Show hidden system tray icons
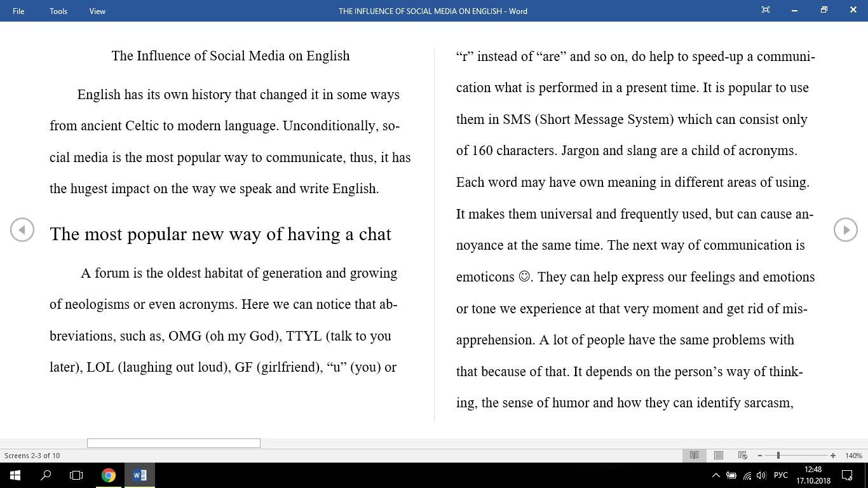Image resolution: width=868 pixels, height=488 pixels. pos(715,475)
